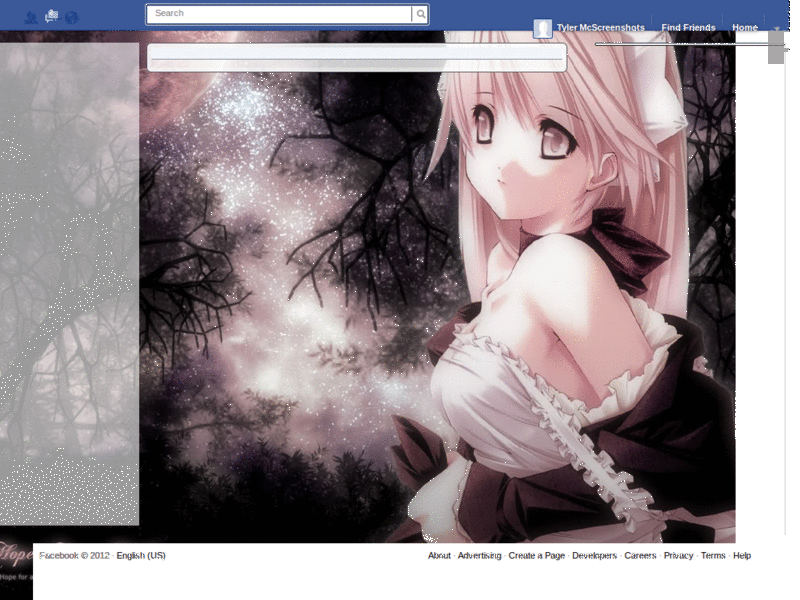Open Create a Page footer link
The width and height of the screenshot is (800, 600).
536,556
